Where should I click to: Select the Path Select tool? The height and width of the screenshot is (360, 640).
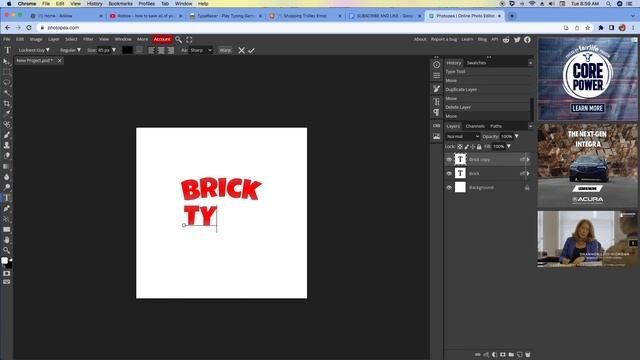(7, 219)
